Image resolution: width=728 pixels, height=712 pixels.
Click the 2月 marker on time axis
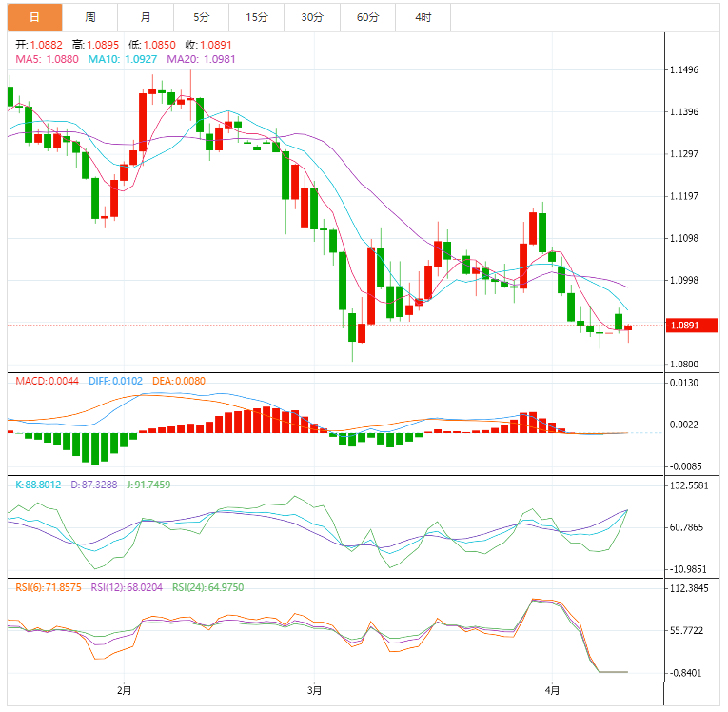pyautogui.click(x=124, y=691)
